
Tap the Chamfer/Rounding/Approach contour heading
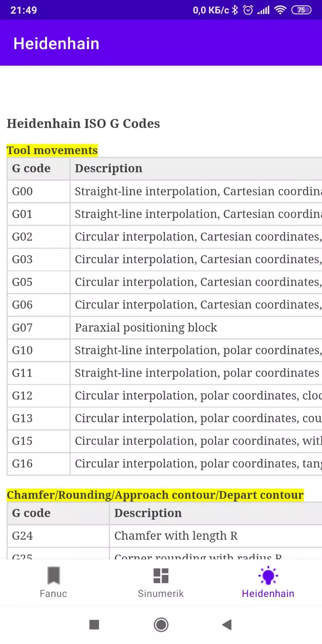(x=155, y=495)
